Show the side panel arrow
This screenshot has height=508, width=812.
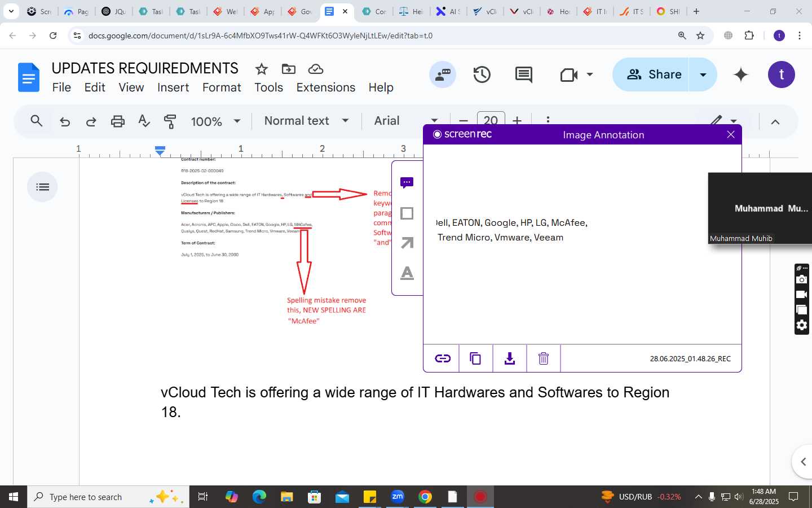click(x=803, y=462)
